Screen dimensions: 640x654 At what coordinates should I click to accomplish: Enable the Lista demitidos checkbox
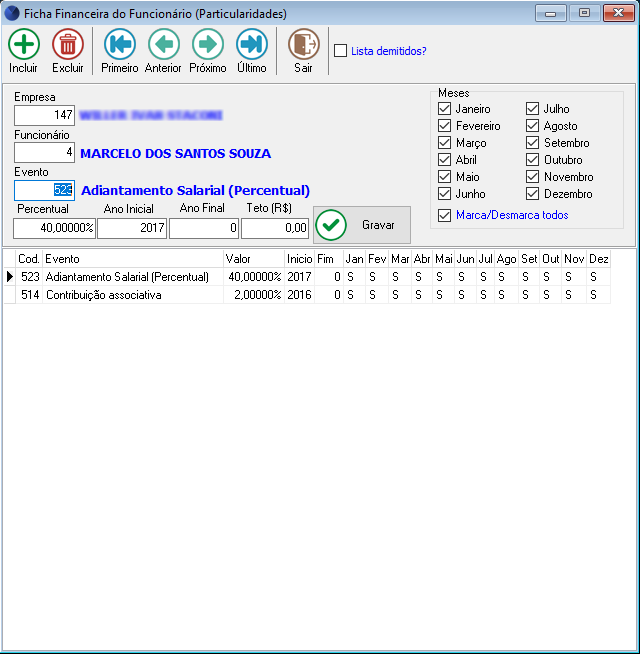point(341,51)
